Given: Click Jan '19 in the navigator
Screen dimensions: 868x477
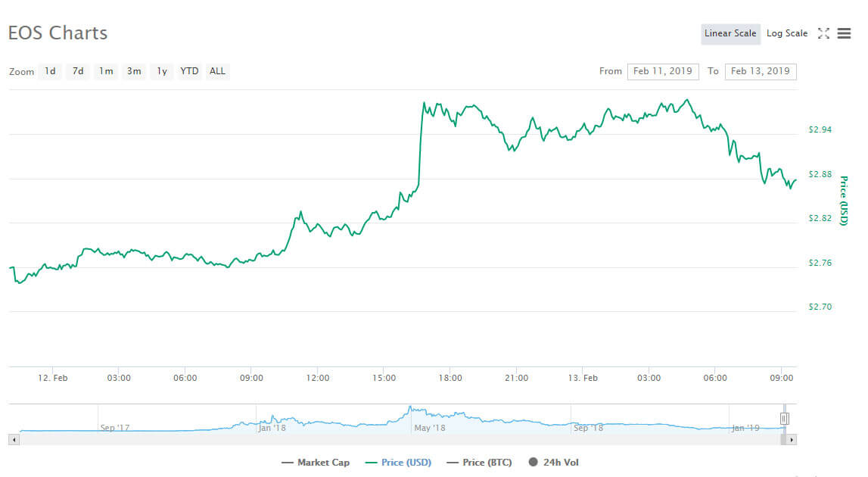Looking at the screenshot, I should click(x=745, y=428).
